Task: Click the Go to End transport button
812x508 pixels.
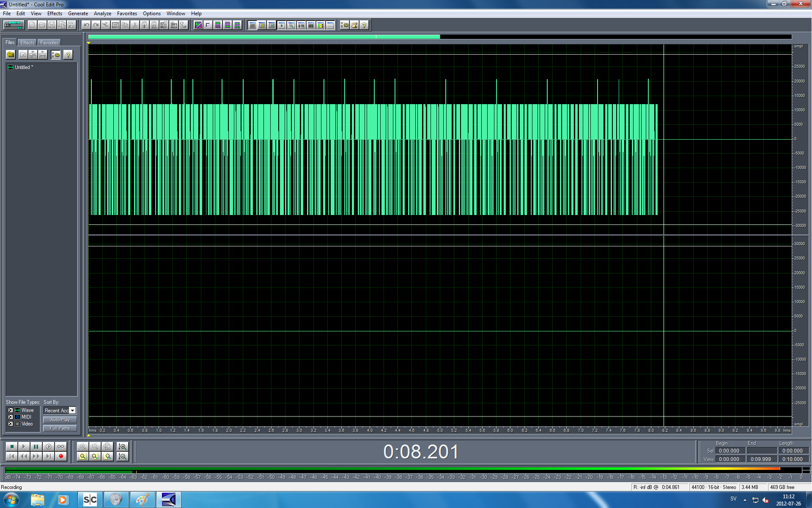Action: [x=49, y=456]
